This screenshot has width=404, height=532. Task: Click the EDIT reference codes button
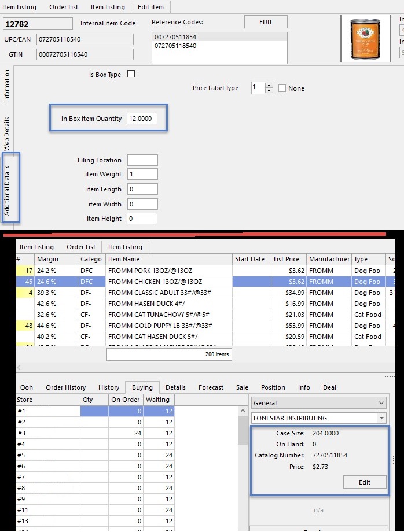266,22
